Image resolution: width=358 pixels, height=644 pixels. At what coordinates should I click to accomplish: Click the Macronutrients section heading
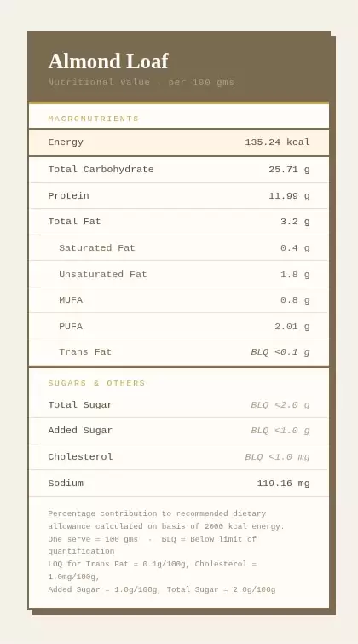pos(93,119)
